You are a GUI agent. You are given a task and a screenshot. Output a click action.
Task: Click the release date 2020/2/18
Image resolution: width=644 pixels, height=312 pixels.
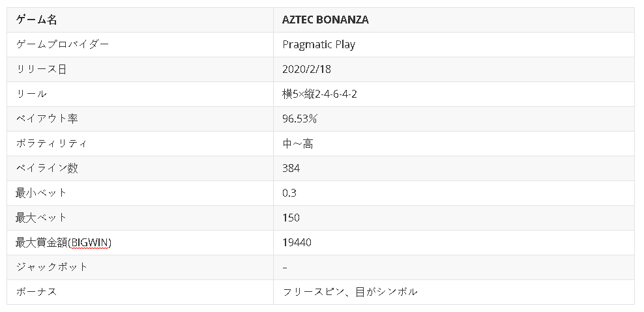302,69
